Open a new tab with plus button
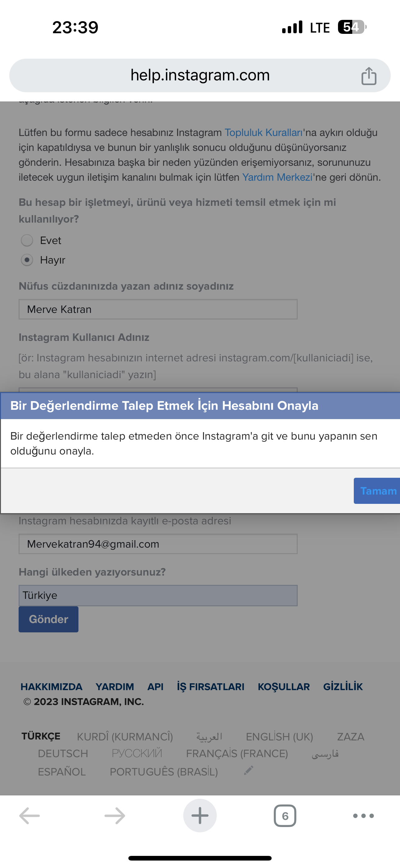 tap(200, 816)
